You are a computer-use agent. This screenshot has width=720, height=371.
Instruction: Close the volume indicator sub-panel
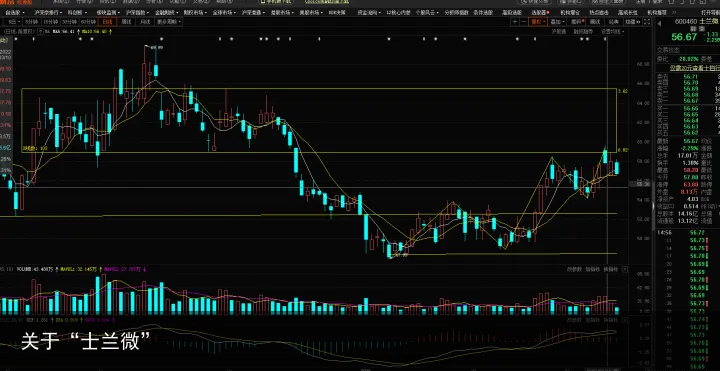[624, 270]
